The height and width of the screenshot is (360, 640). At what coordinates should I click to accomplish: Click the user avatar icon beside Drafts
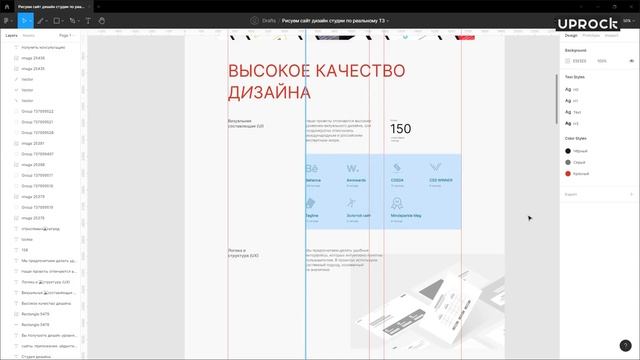coord(254,20)
